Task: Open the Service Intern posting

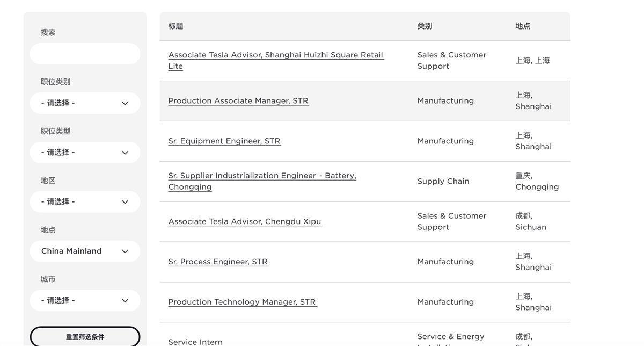Action: (195, 342)
